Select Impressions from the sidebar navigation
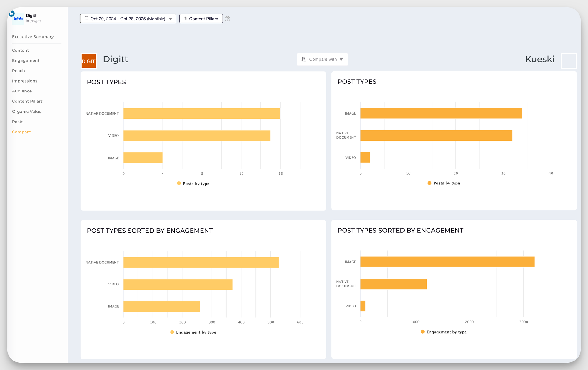 [25, 81]
